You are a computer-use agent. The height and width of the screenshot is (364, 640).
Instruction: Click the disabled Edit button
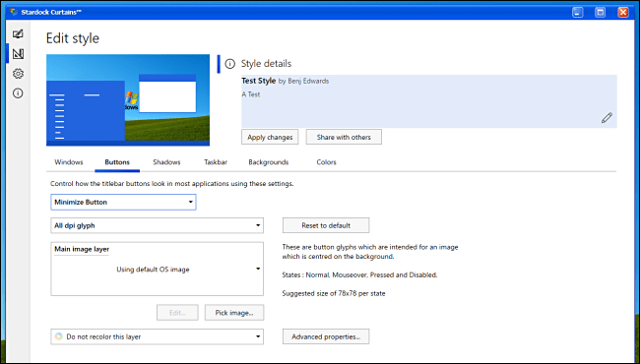pyautogui.click(x=177, y=313)
